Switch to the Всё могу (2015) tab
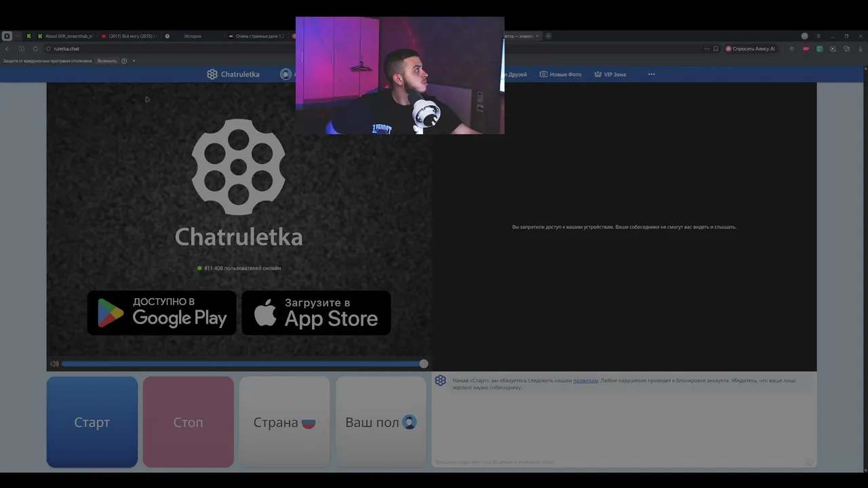Screen dimensions: 868x488 click(129, 36)
